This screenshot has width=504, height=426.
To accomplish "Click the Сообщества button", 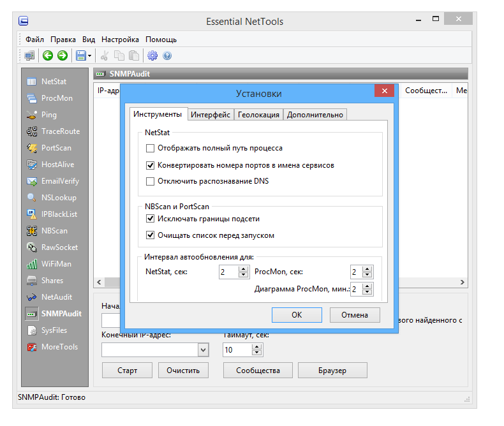I will 258,371.
